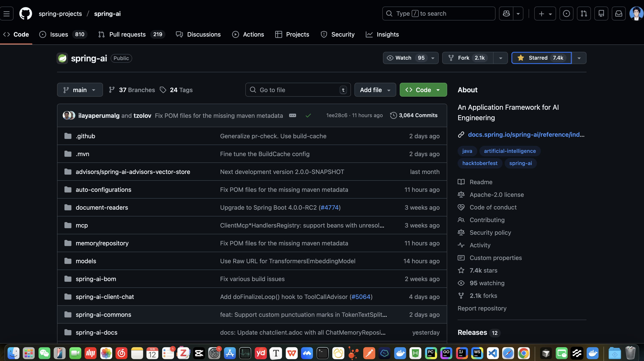Switch to the Insights tab
644x361 pixels.
pyautogui.click(x=388, y=34)
